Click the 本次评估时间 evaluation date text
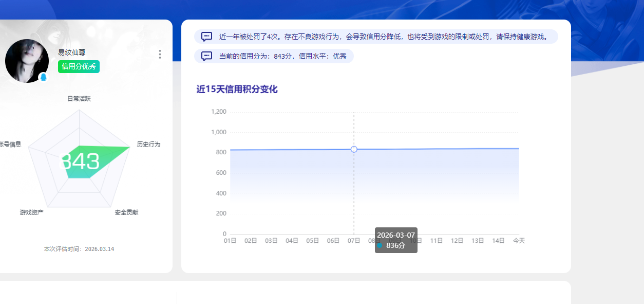This screenshot has width=644, height=304. (80, 248)
